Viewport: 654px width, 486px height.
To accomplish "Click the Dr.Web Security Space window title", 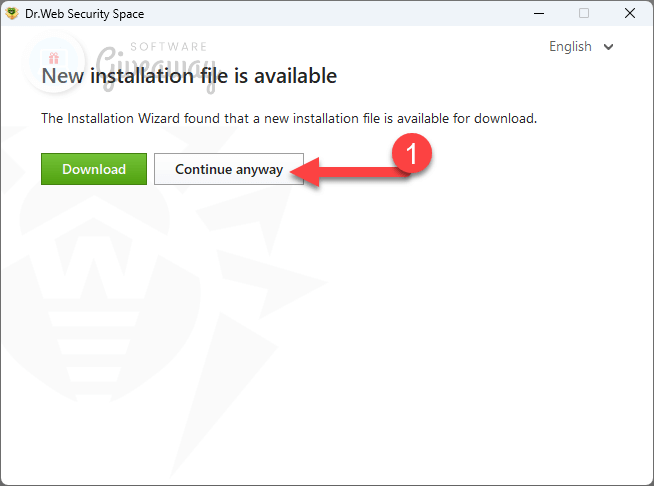I will point(85,14).
